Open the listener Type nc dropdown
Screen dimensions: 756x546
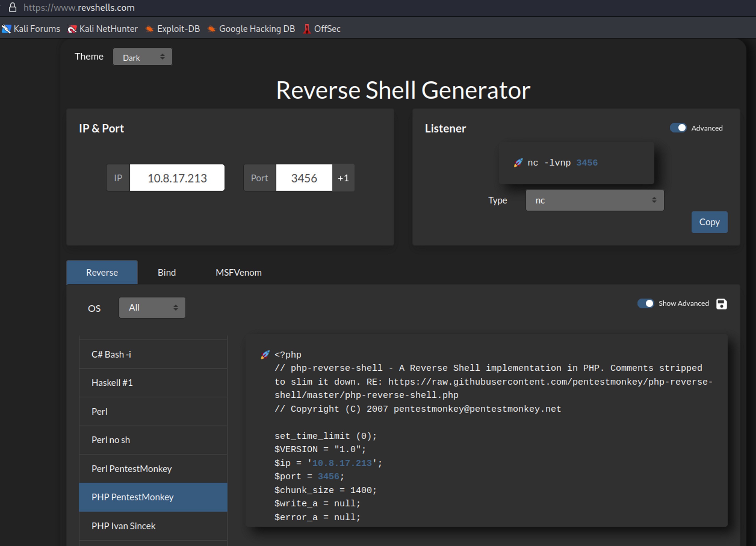coord(594,200)
